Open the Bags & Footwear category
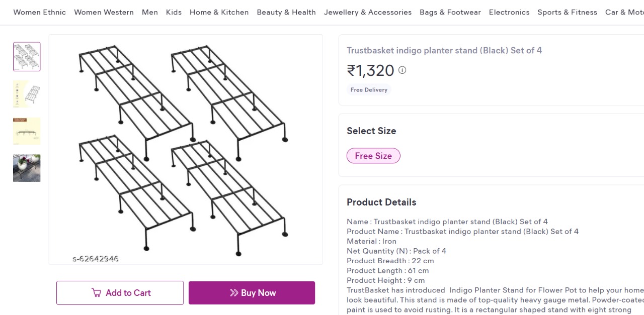Viewport: 644px width, 315px height. pos(450,12)
